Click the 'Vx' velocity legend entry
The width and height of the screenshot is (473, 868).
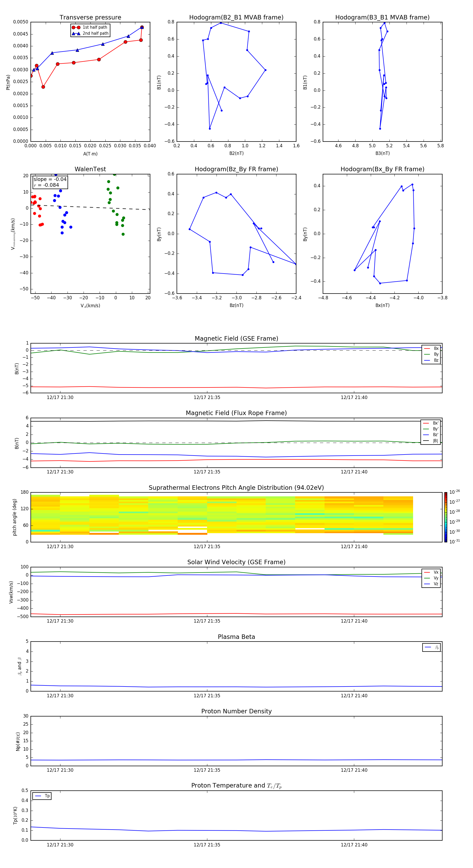pos(431,572)
